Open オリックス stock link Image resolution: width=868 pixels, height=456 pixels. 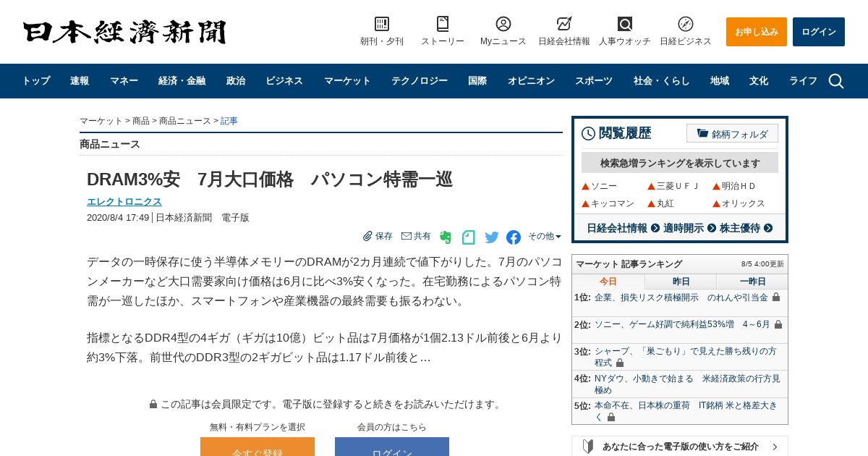743,203
